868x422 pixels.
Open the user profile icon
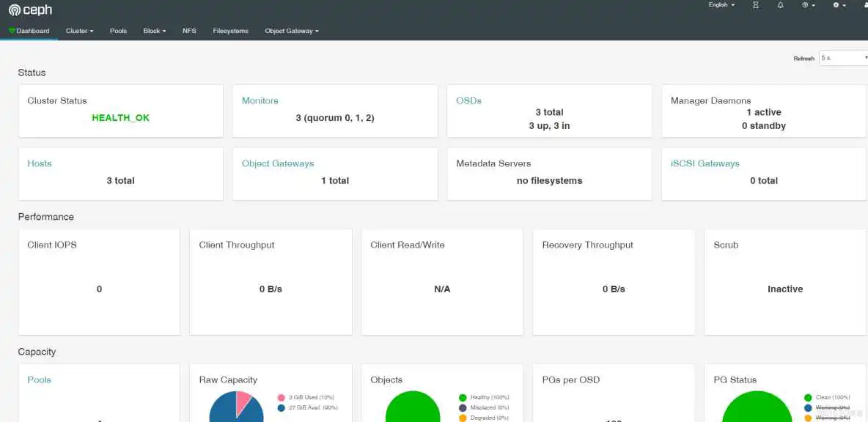click(x=864, y=5)
